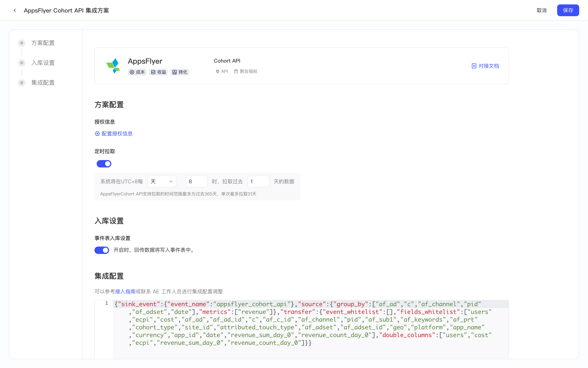Click the 对接文档 document icon
The width and height of the screenshot is (588, 368).
point(474,66)
